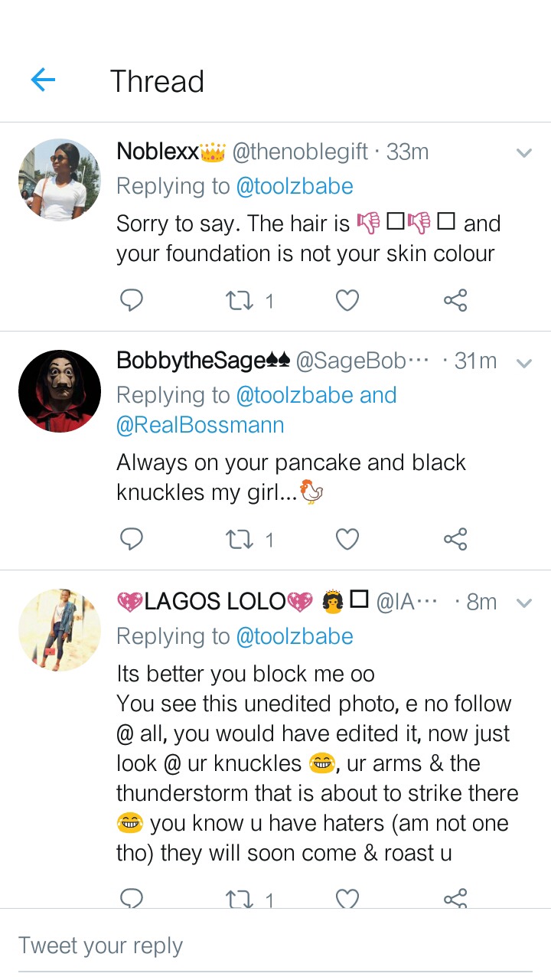View Noblexx's profile picture
The image size is (551, 980).
60,180
